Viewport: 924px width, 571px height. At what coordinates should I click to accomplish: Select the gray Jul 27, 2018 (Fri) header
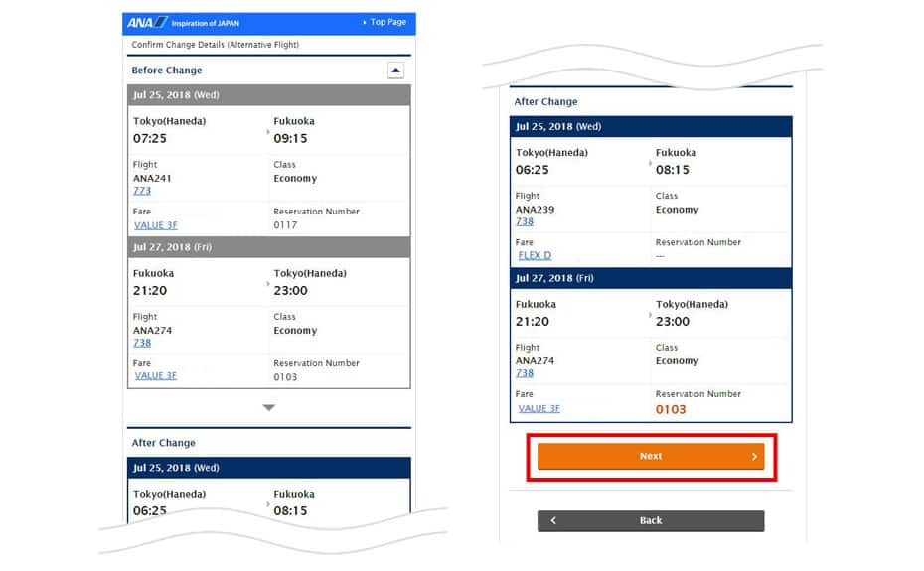pyautogui.click(x=268, y=247)
